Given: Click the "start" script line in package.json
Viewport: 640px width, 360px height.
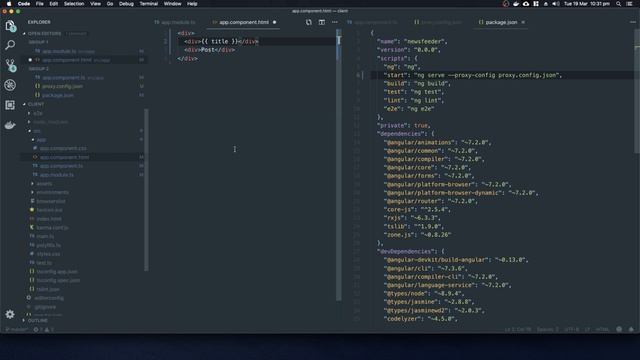Looking at the screenshot, I should coord(473,75).
